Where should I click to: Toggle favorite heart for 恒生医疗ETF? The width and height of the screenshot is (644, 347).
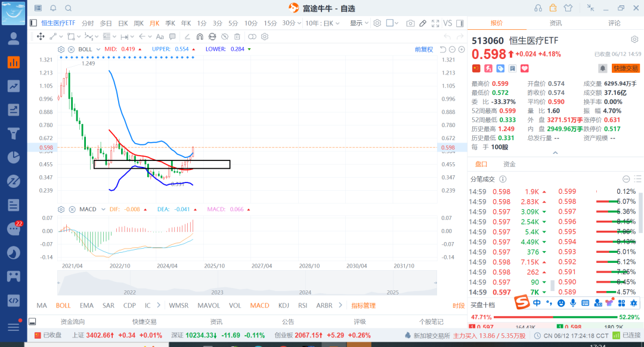(x=525, y=69)
